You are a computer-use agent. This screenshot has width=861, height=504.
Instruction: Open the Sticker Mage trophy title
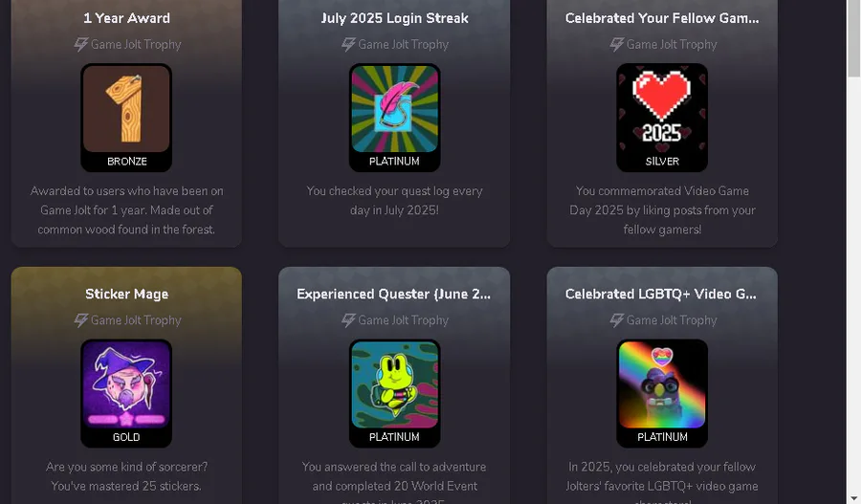point(126,294)
